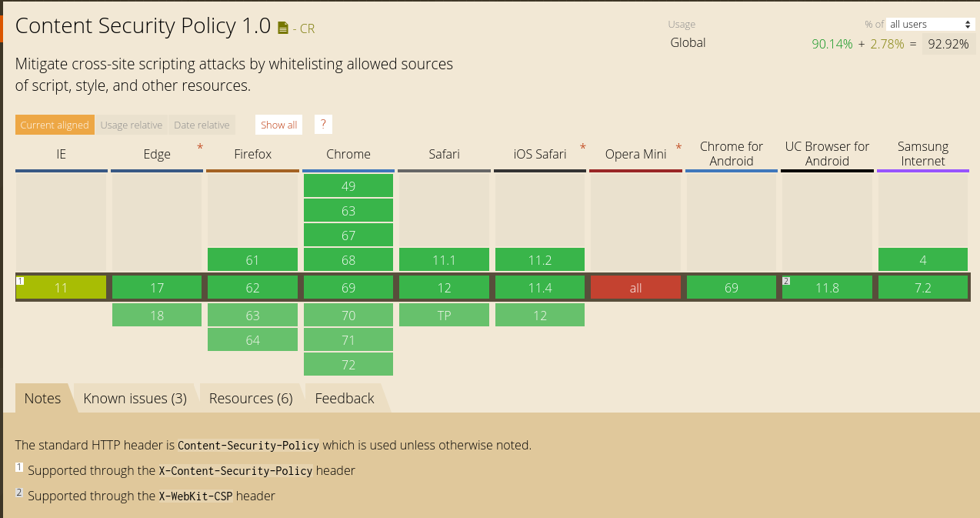980x518 pixels.
Task: Select the Samsung Internet 7.2 cell
Action: click(923, 288)
